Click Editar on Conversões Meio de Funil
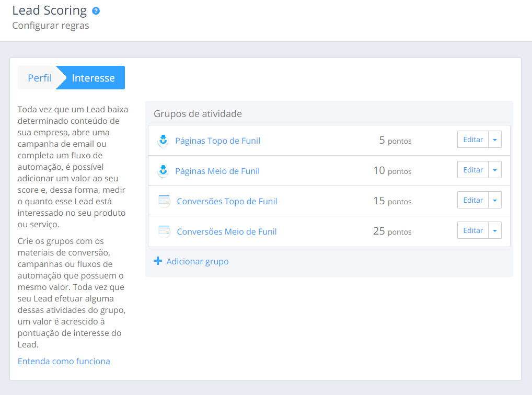This screenshot has height=395, width=532. point(473,230)
